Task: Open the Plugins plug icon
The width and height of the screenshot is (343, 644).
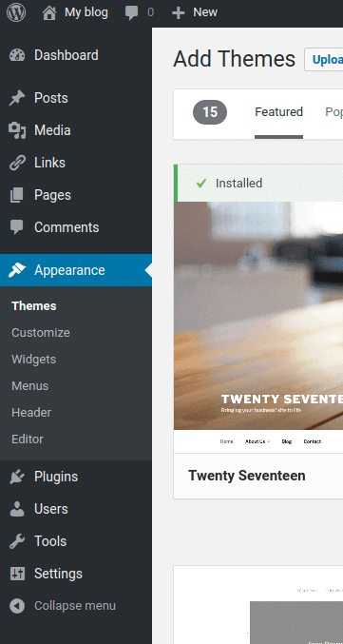Action: click(17, 477)
